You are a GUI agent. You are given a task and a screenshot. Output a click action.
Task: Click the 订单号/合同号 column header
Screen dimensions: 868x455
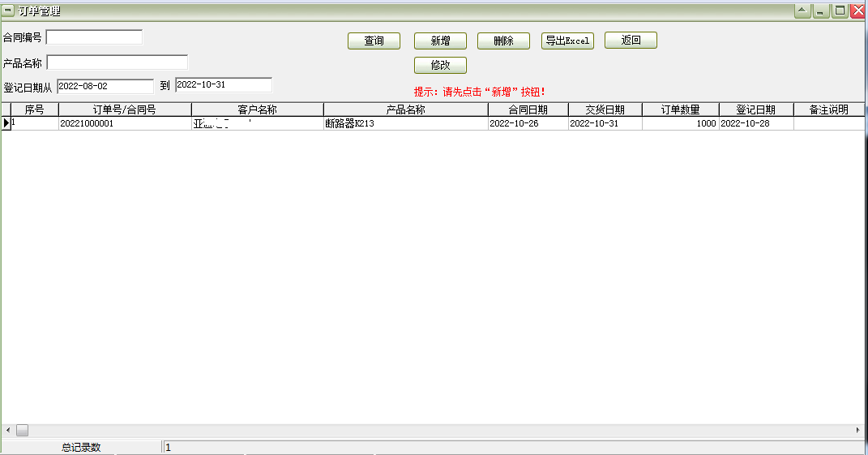point(125,109)
